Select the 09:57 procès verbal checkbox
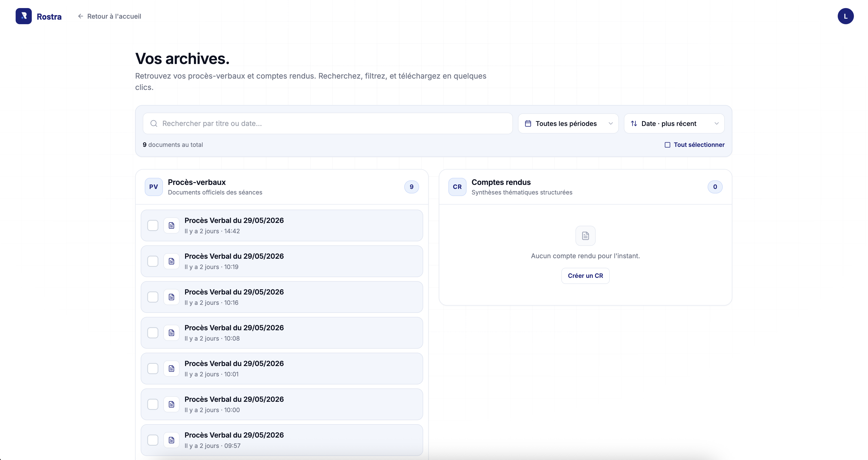 [153, 440]
